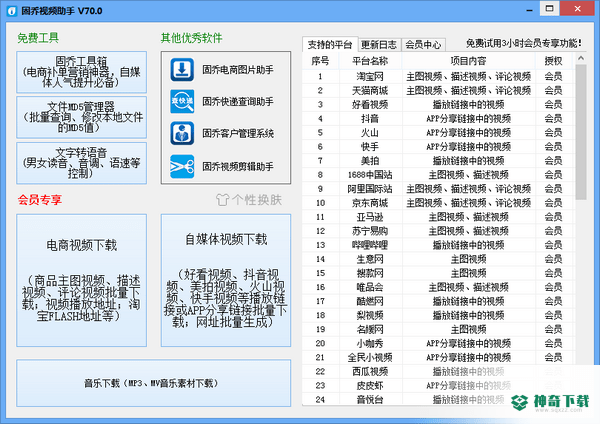Open 固乔视频剪辑助手 scissors icon

(x=182, y=166)
